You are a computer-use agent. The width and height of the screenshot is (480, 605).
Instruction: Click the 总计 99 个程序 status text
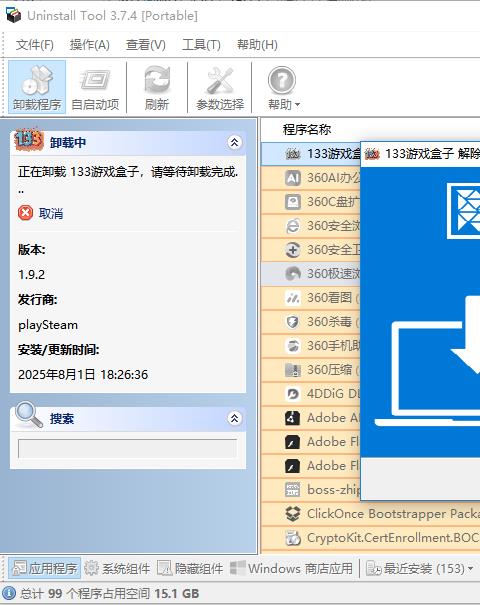(110, 593)
